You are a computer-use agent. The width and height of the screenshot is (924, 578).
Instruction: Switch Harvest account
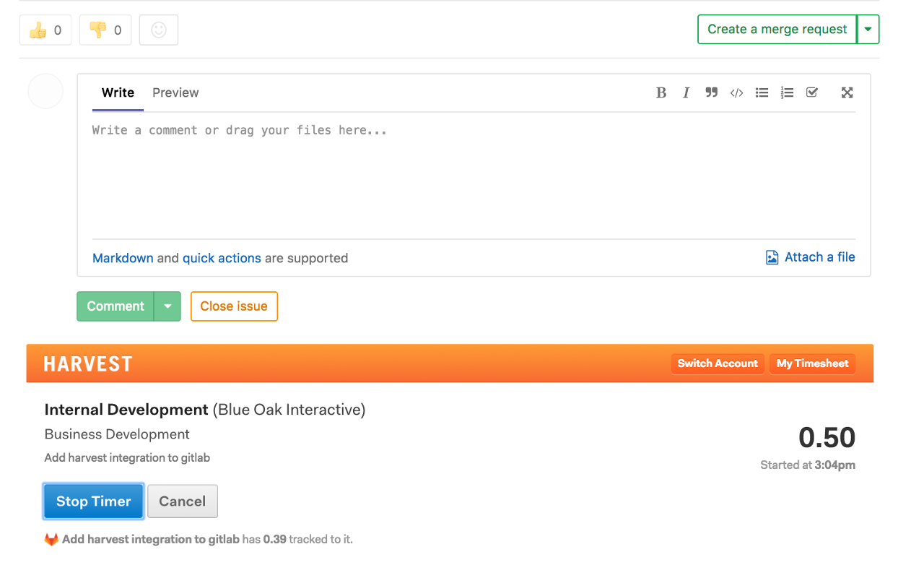pos(718,363)
